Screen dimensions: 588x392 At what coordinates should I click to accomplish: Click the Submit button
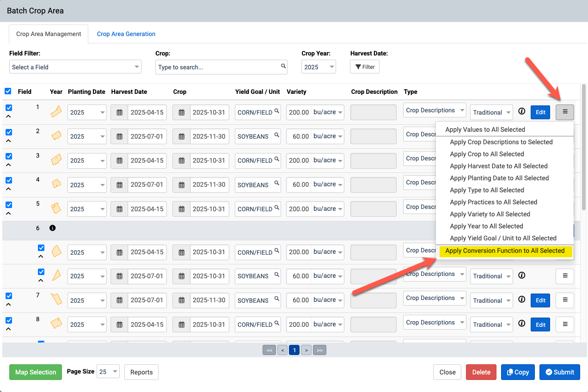(560, 372)
